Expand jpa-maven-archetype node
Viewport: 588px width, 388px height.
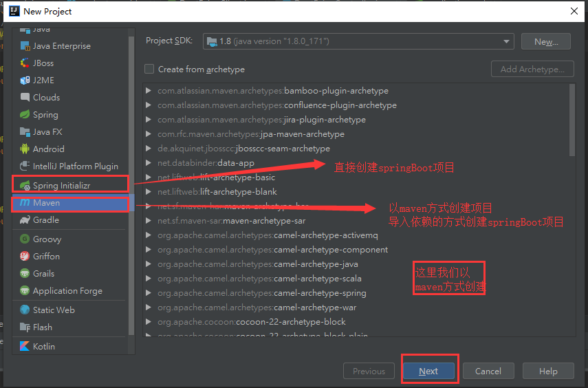(x=149, y=134)
